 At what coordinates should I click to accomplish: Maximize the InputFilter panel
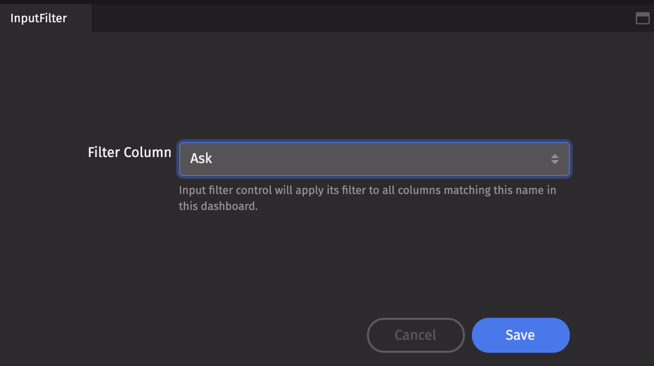click(642, 18)
